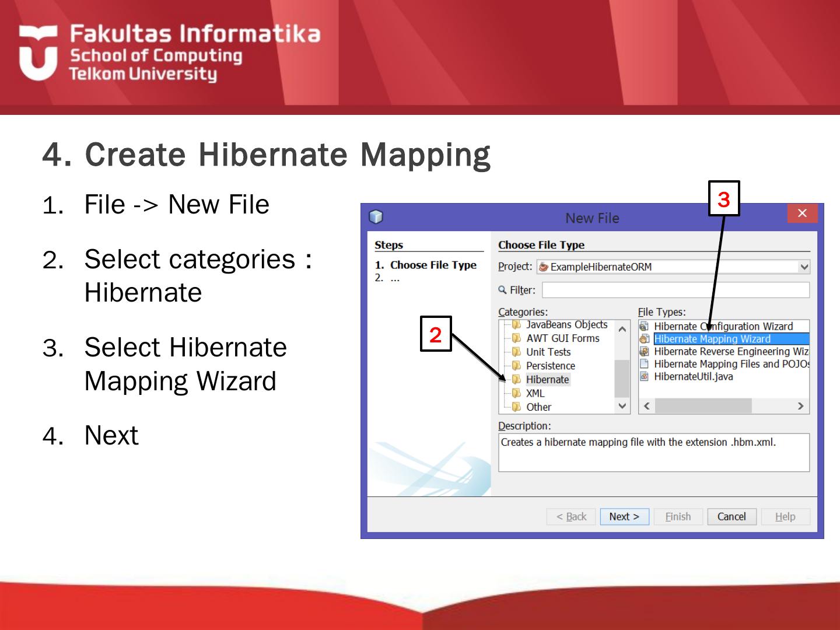Viewport: 840px width, 630px height.
Task: Select the Unit Tests category
Action: [x=548, y=352]
